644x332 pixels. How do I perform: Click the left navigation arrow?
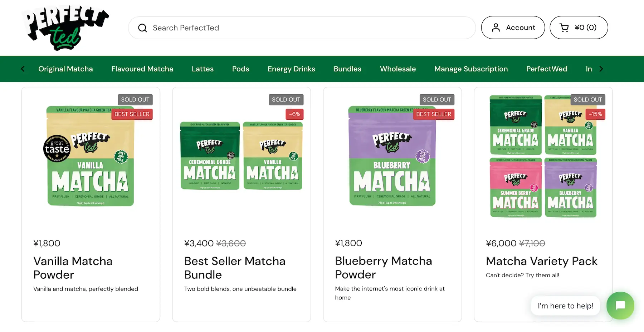[x=23, y=69]
